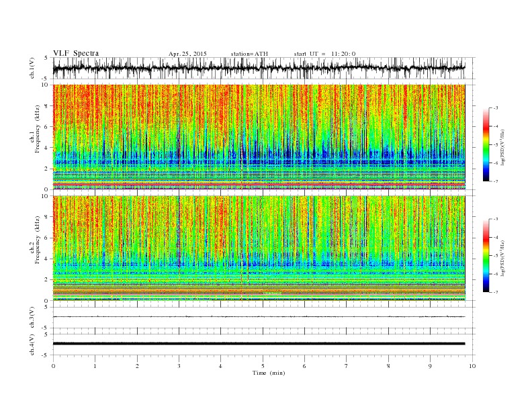Click the ch.4 thick black voltage trace
Viewport: 532px width, 411px height.
click(x=259, y=344)
